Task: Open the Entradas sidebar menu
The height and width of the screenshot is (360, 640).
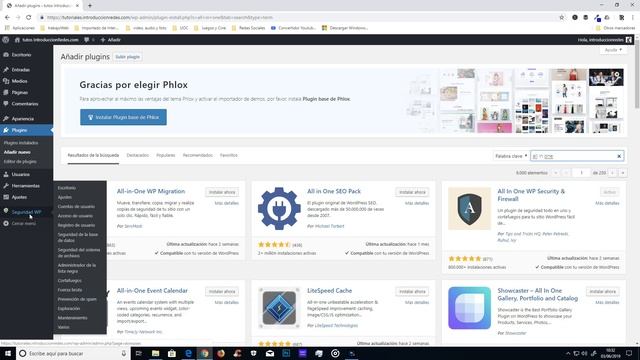Action: tap(20, 70)
